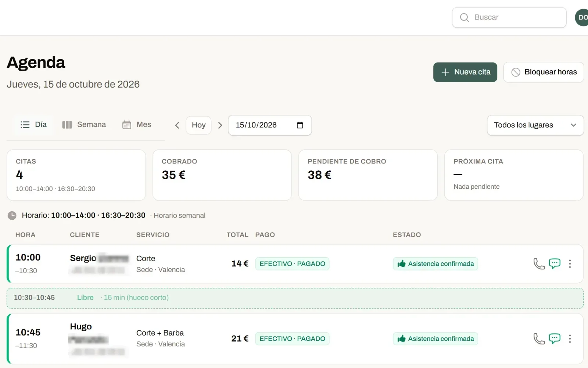Select the free 10:30–10:45 slot
The image size is (588, 368).
pyautogui.click(x=295, y=298)
